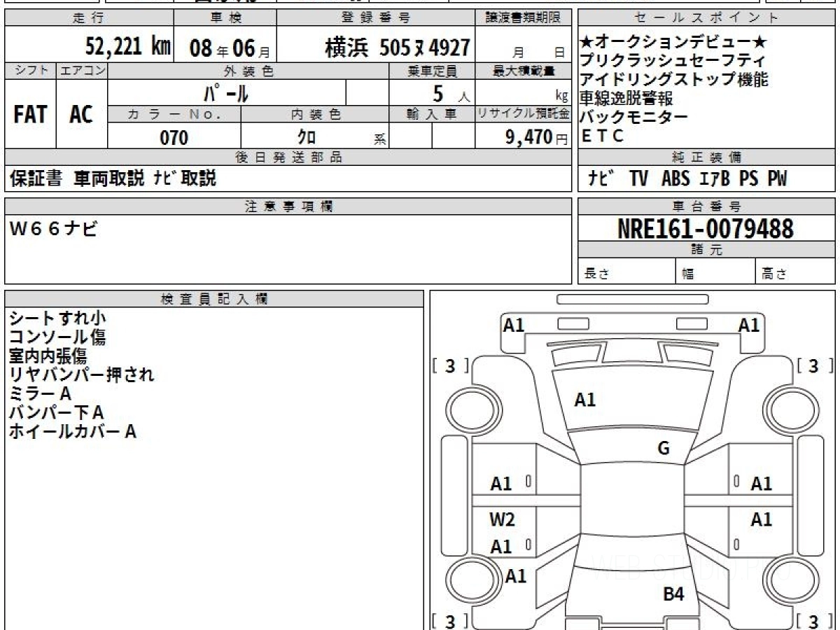
Task: Click the G mark on windshield diagram
Action: pyautogui.click(x=664, y=449)
